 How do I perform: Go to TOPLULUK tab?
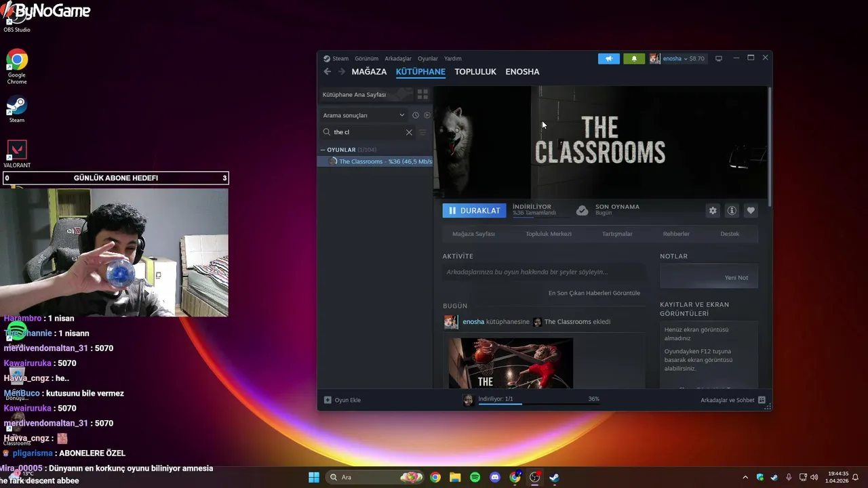pyautogui.click(x=475, y=72)
